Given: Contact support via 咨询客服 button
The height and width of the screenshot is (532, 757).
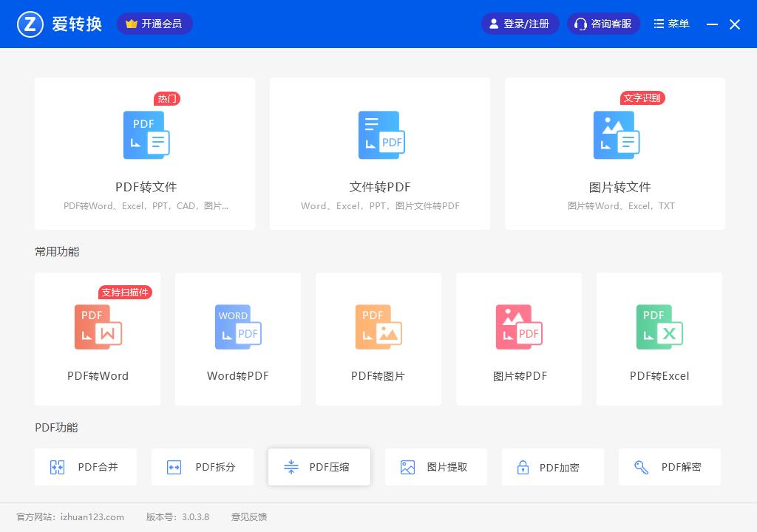Looking at the screenshot, I should 603,24.
